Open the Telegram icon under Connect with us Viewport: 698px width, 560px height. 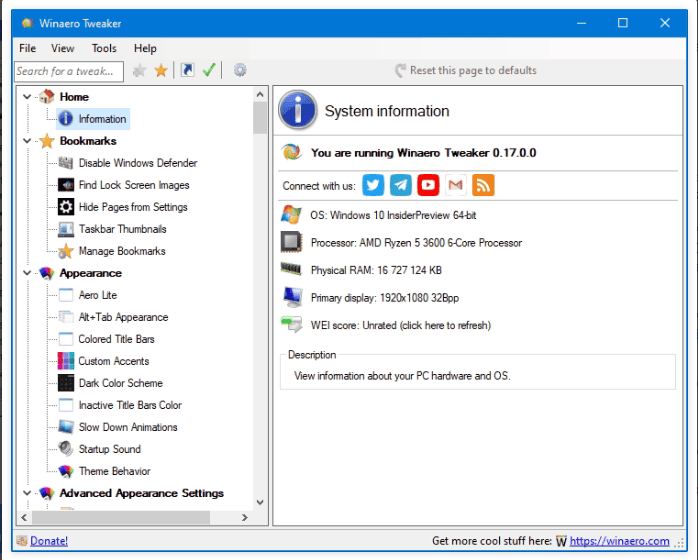pos(401,185)
